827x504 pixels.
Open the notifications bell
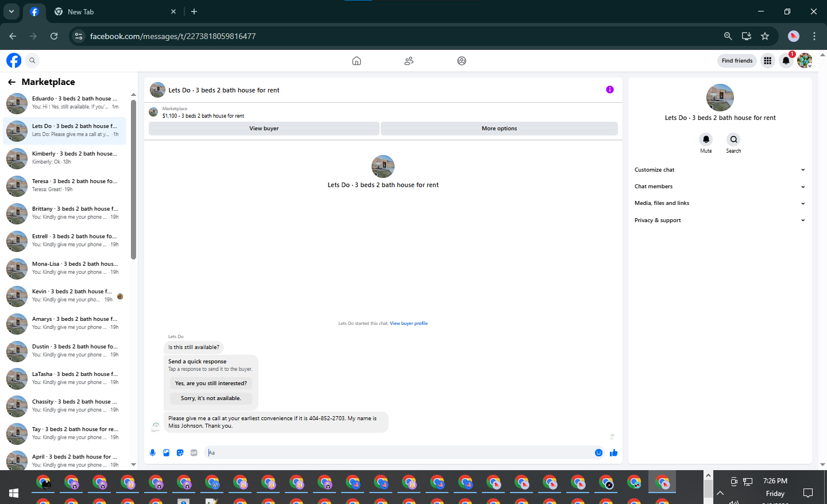click(x=786, y=60)
